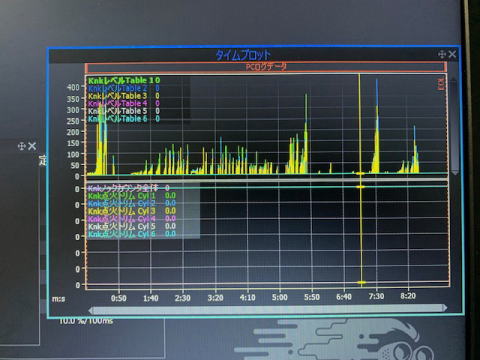Click the horizontal time scrollbar thumb
Image resolution: width=480 pixels, height=360 pixels.
[x=267, y=309]
